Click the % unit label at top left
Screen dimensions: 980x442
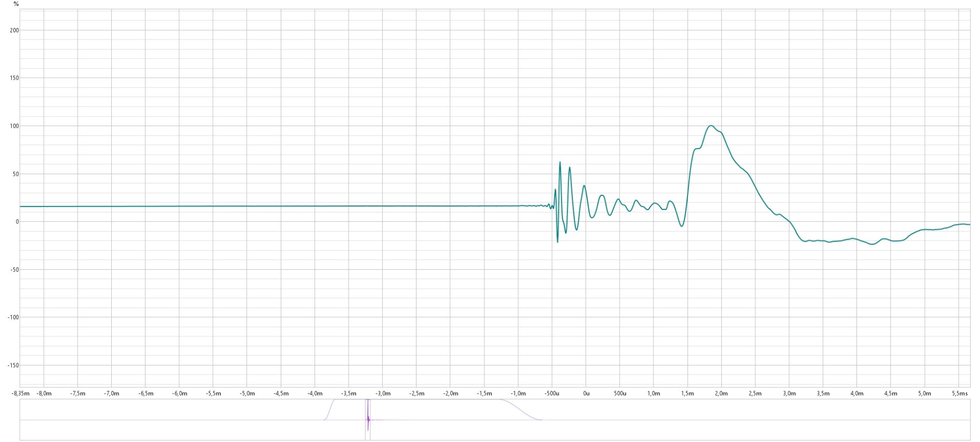16,4
